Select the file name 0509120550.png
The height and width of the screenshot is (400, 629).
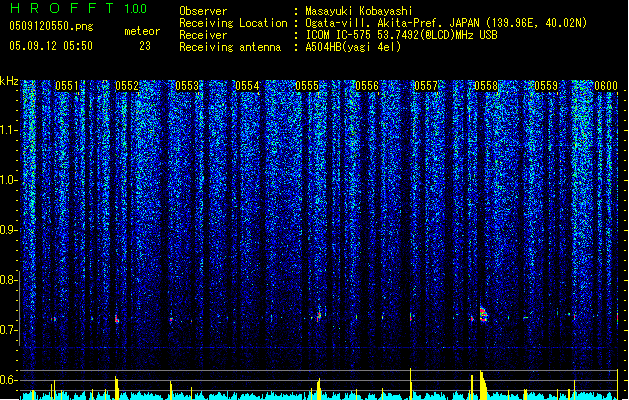coord(51,26)
